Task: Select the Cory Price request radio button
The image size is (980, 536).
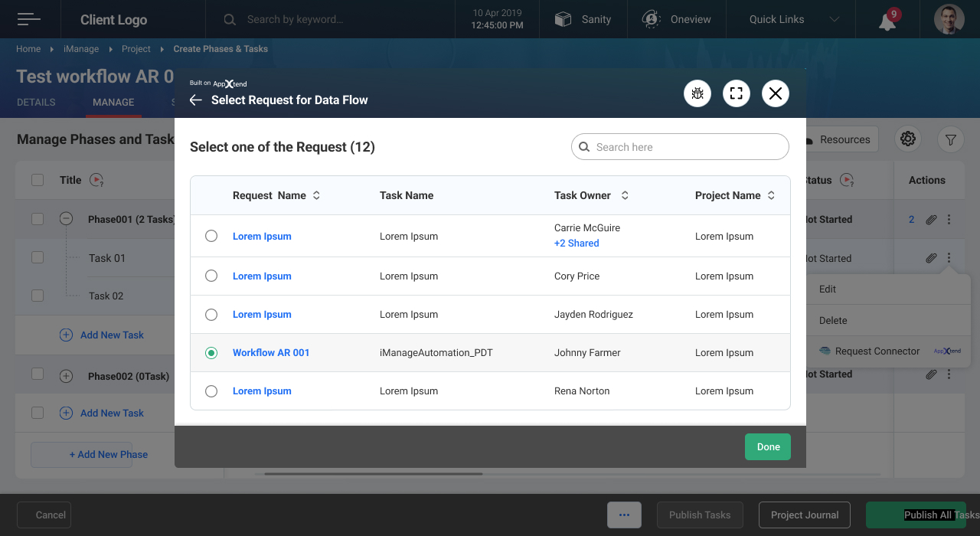Action: [211, 276]
